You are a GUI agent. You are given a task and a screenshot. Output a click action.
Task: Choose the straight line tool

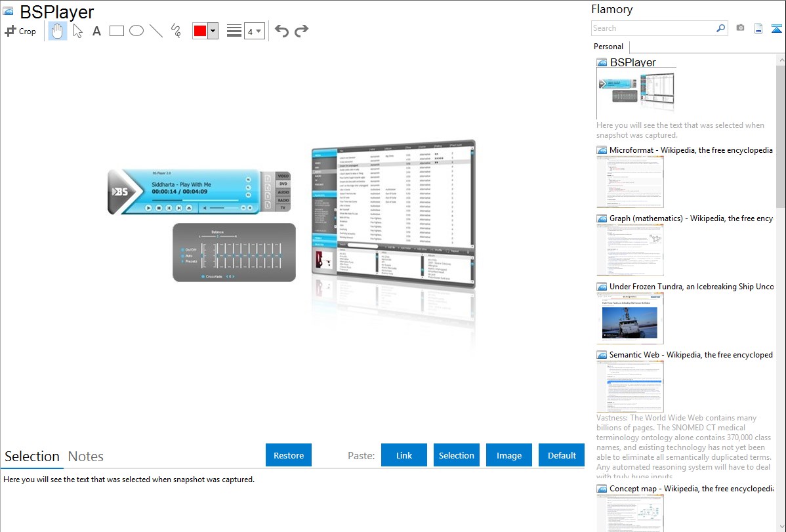156,31
